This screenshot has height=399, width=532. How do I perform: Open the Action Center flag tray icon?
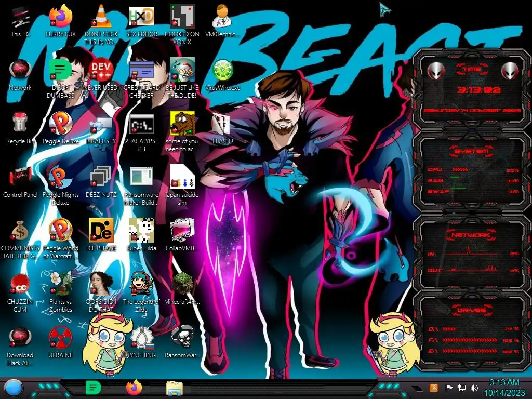[449, 388]
